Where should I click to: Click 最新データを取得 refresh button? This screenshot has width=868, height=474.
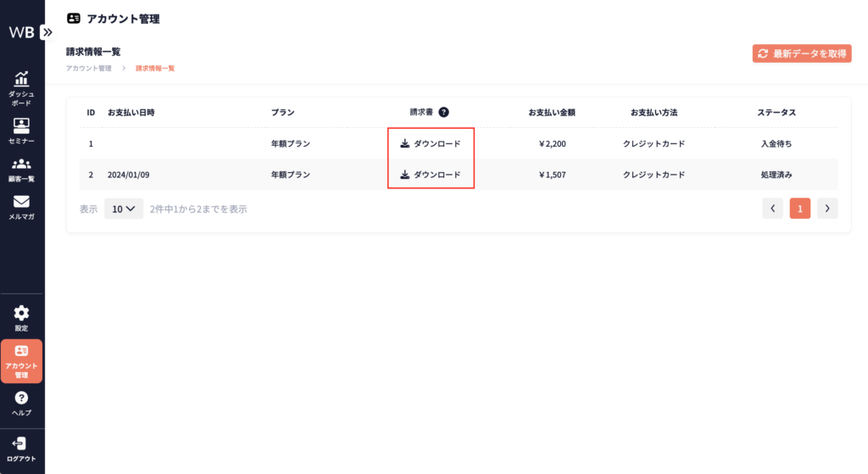[x=801, y=53]
